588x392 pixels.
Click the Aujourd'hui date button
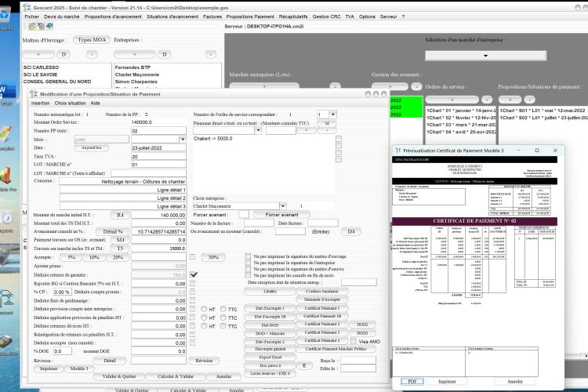(x=92, y=148)
